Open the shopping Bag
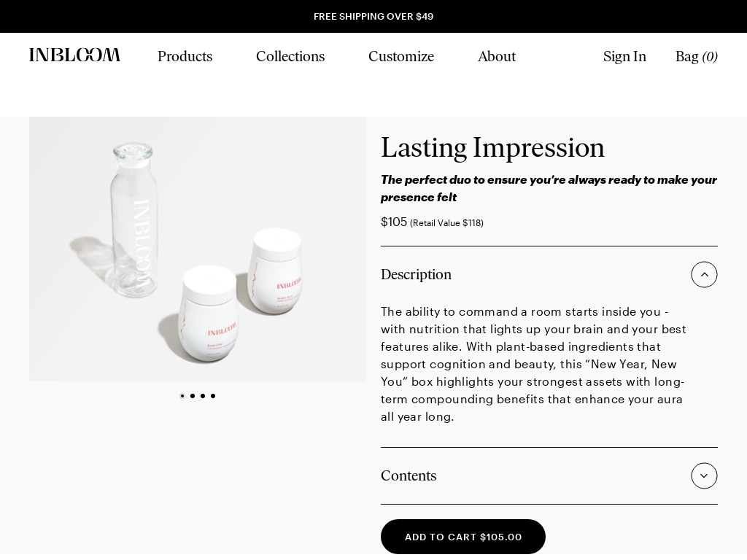 (x=696, y=57)
